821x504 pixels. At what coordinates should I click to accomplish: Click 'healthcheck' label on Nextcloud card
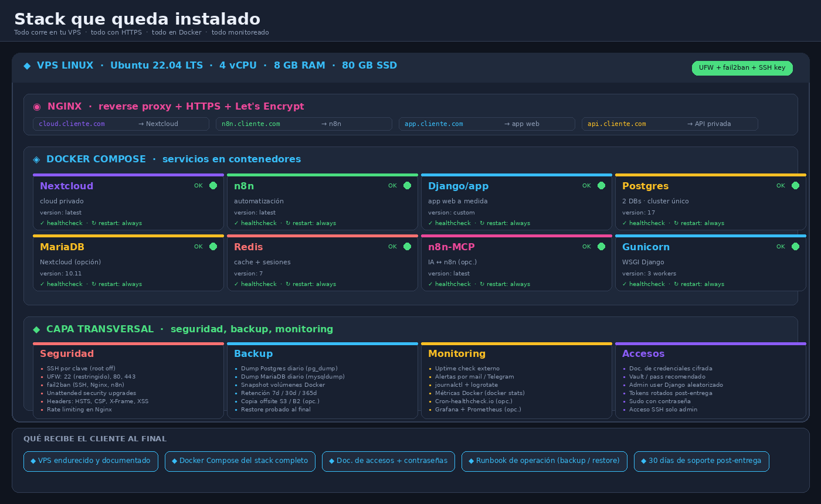pos(65,223)
